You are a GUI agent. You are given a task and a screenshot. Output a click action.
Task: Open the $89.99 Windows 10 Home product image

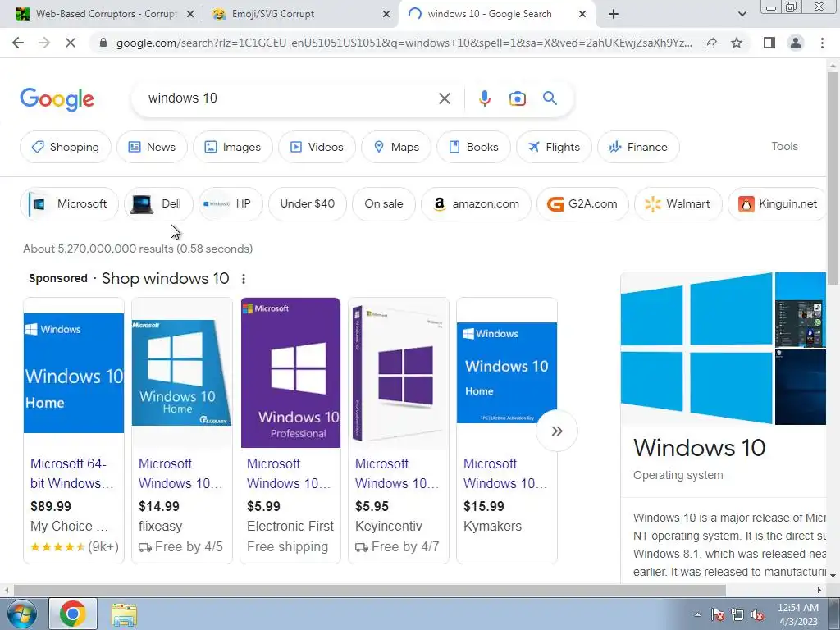tap(74, 373)
